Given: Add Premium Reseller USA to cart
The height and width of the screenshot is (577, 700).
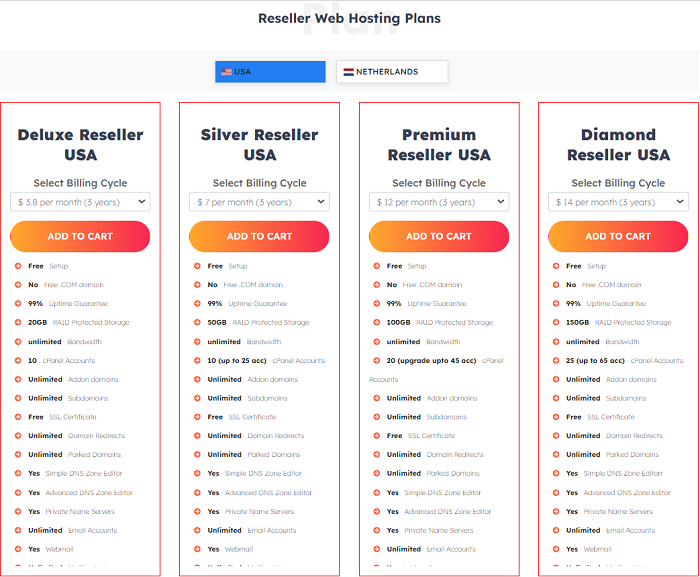Looking at the screenshot, I should coord(439,236).
